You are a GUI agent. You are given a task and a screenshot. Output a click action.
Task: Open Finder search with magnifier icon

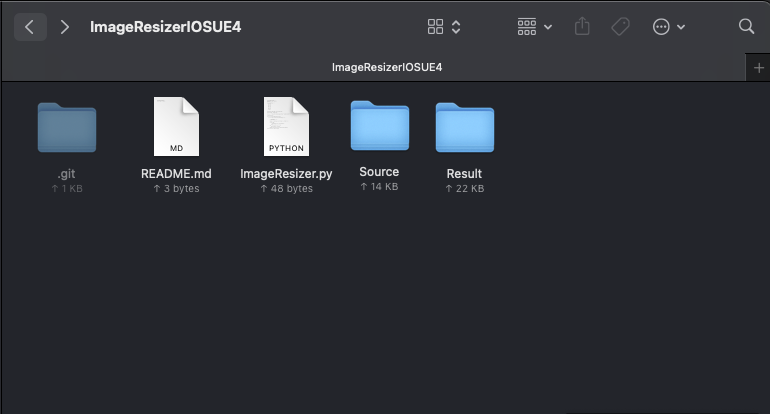click(746, 26)
